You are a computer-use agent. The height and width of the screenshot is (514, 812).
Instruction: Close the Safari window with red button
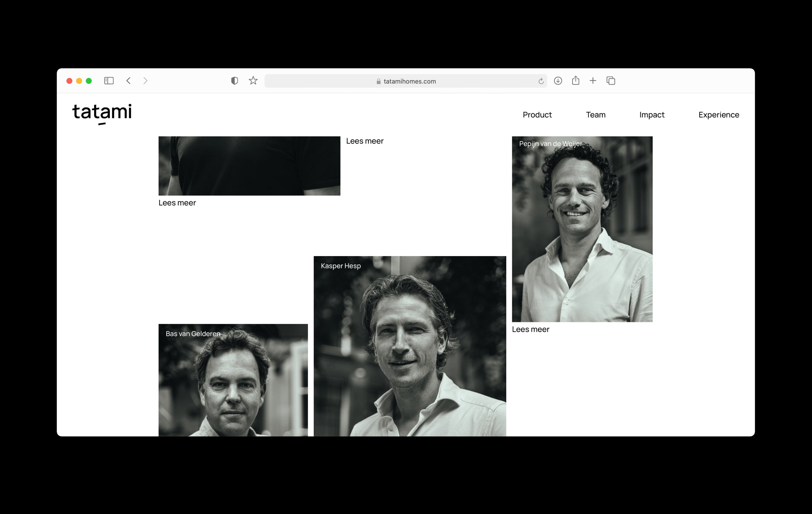pyautogui.click(x=69, y=81)
